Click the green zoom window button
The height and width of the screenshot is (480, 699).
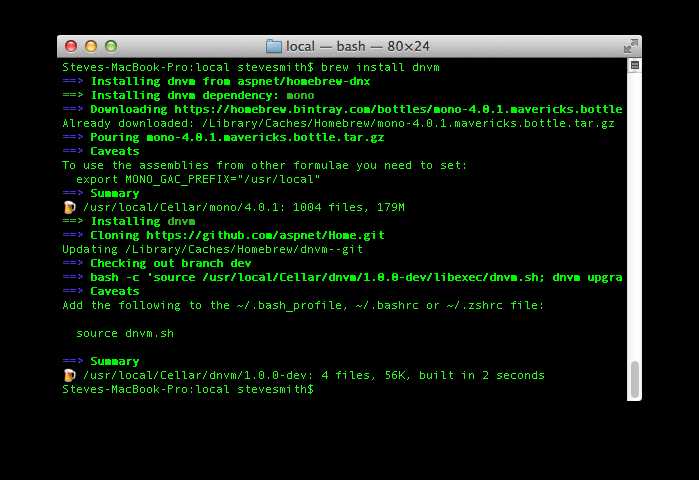coord(111,46)
